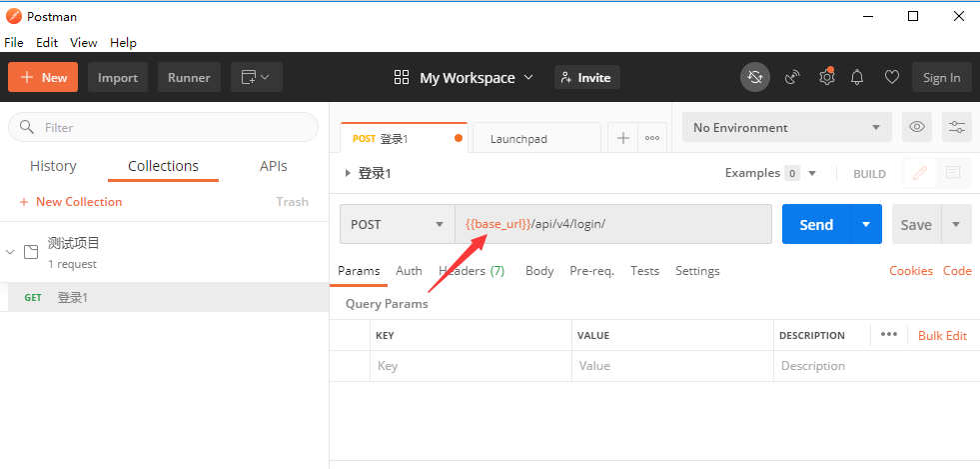
Task: Open environment quick look eye icon
Action: pos(917,127)
